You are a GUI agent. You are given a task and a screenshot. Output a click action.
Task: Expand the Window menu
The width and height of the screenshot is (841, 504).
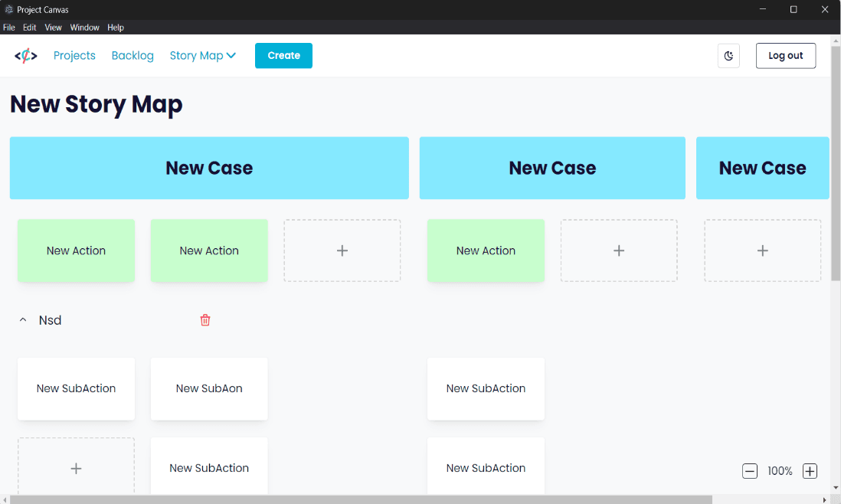(x=84, y=27)
